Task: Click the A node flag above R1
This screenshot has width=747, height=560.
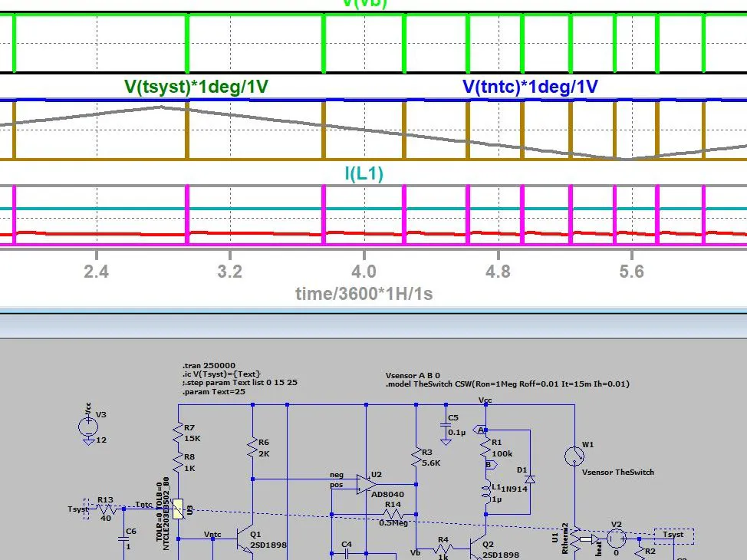Action: click(480, 430)
